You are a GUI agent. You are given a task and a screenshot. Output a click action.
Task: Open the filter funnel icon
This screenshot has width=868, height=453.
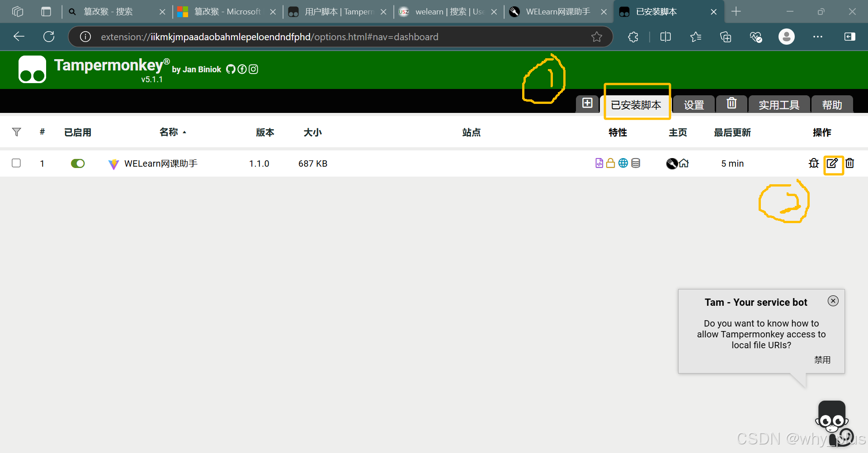[16, 132]
